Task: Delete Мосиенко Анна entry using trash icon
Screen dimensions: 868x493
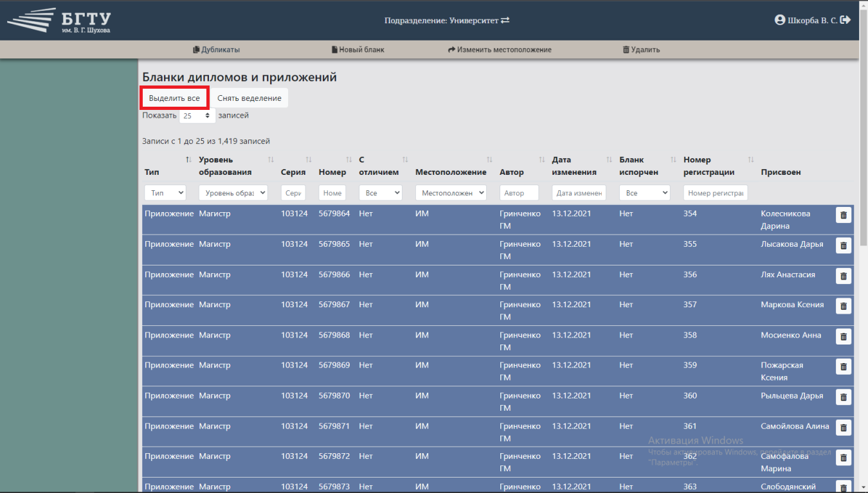Action: click(844, 336)
